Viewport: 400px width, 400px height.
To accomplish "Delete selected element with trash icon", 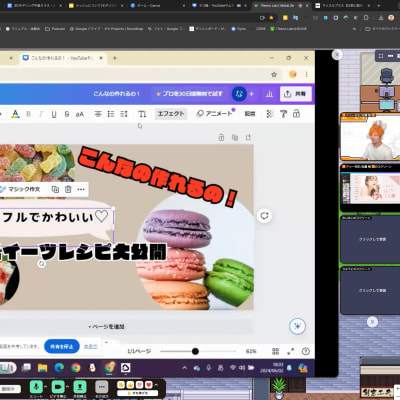I will coord(68,189).
